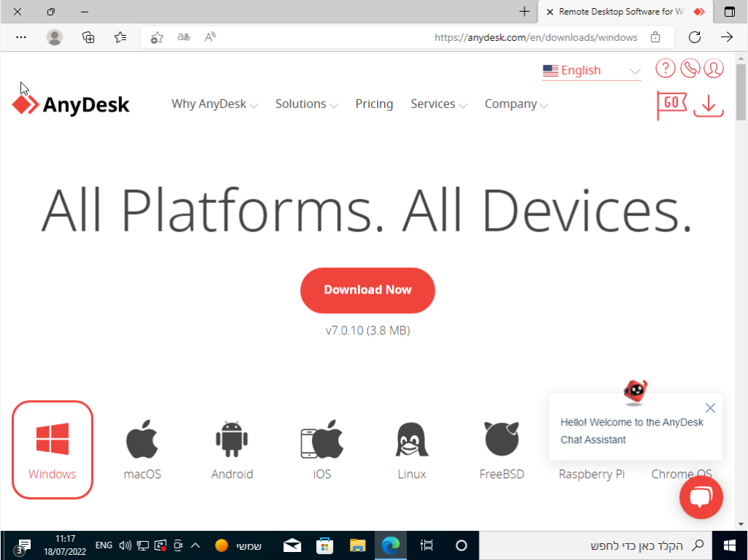
Task: Go to the AnyDesk home via logo
Action: click(71, 104)
